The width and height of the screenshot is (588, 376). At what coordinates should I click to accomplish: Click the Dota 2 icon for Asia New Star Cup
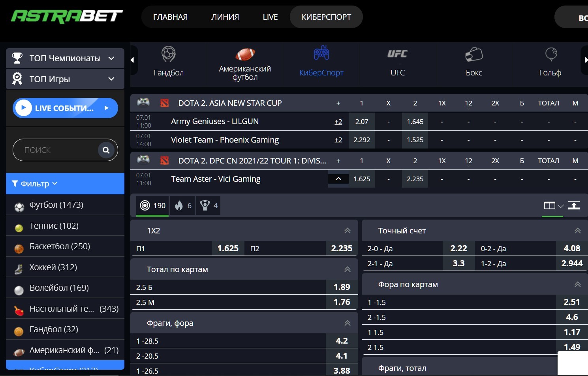[x=165, y=103]
